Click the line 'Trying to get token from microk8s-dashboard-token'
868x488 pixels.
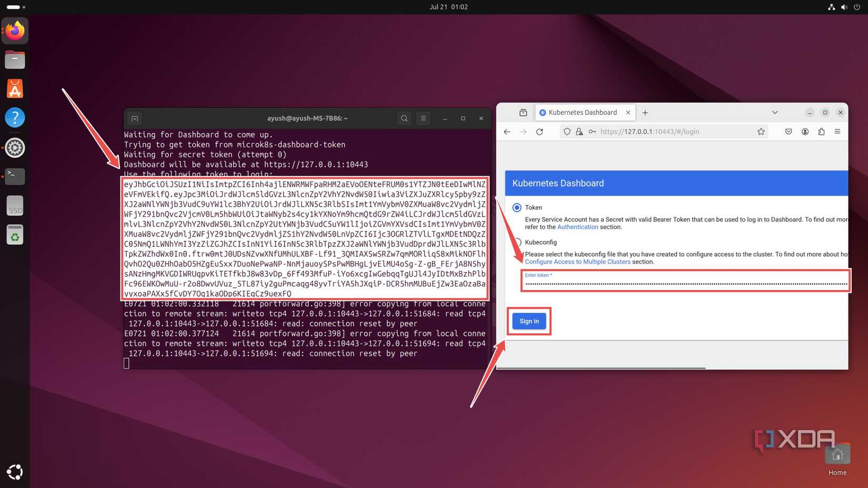pos(235,145)
